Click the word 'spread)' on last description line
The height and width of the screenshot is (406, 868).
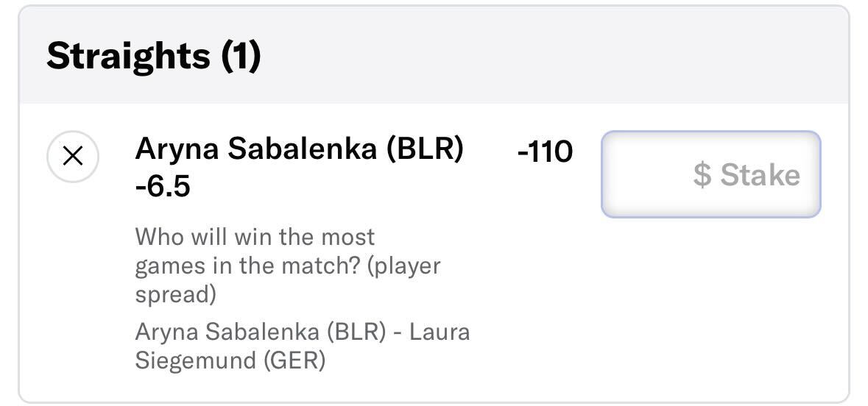[175, 295]
